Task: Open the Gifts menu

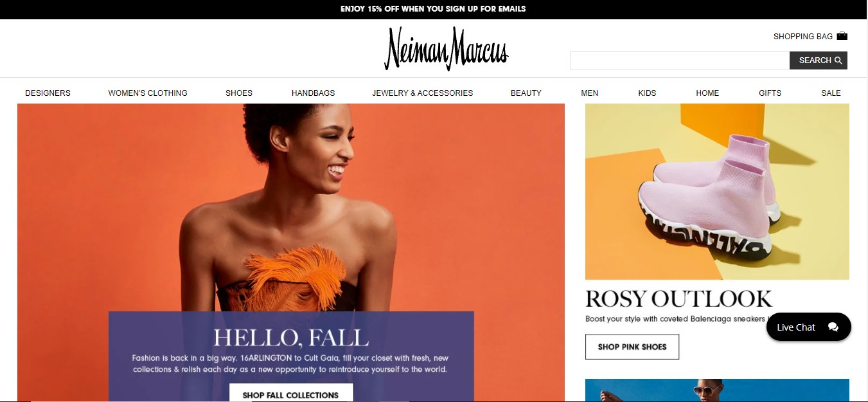Action: click(x=770, y=93)
